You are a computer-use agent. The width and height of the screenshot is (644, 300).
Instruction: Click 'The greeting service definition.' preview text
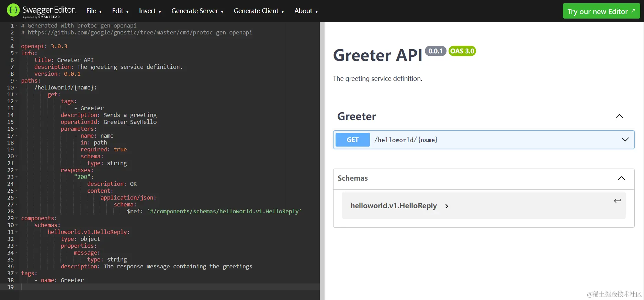tap(377, 78)
